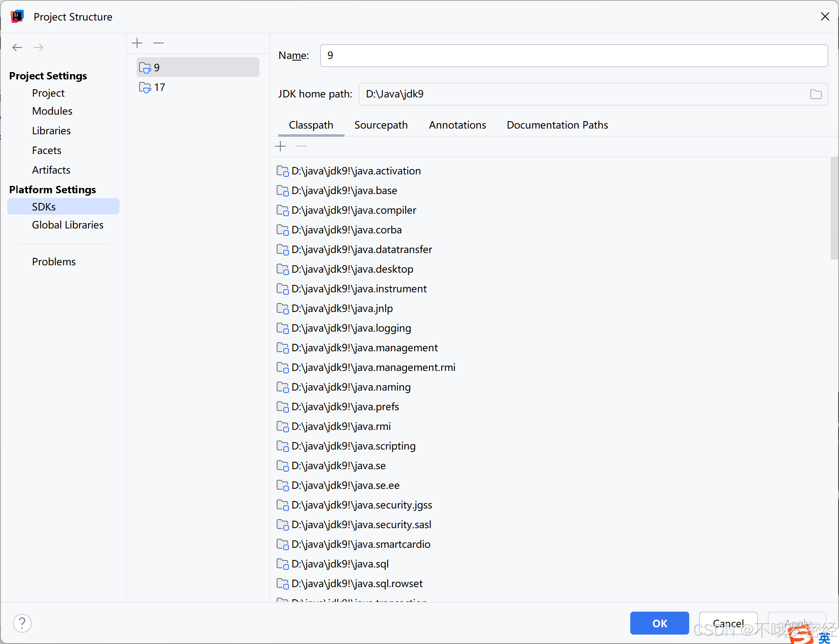This screenshot has height=644, width=839.
Task: Click inside the Name input field
Action: point(573,56)
